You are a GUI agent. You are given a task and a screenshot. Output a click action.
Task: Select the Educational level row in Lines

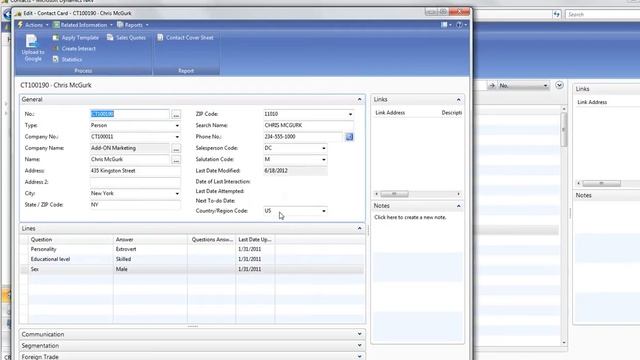tap(192, 259)
